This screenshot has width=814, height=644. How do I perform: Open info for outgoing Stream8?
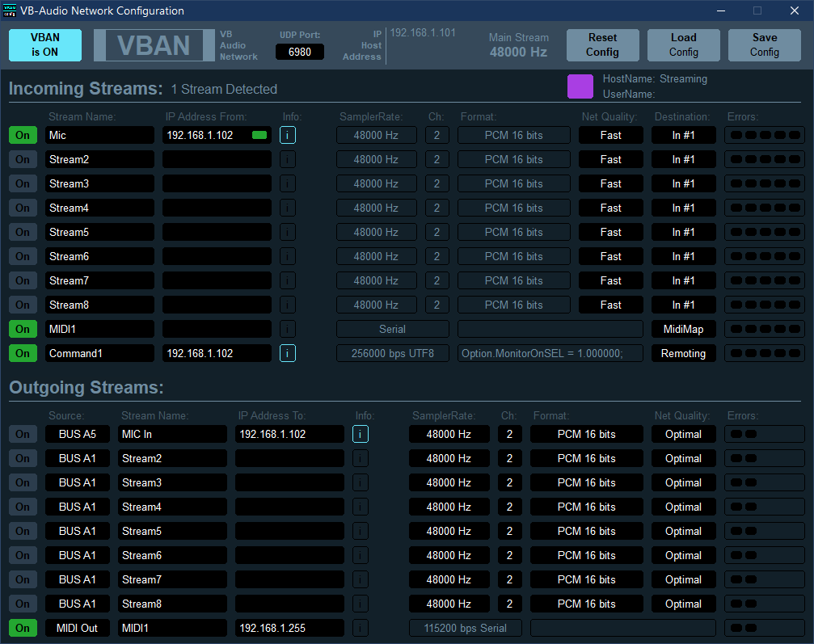point(360,604)
